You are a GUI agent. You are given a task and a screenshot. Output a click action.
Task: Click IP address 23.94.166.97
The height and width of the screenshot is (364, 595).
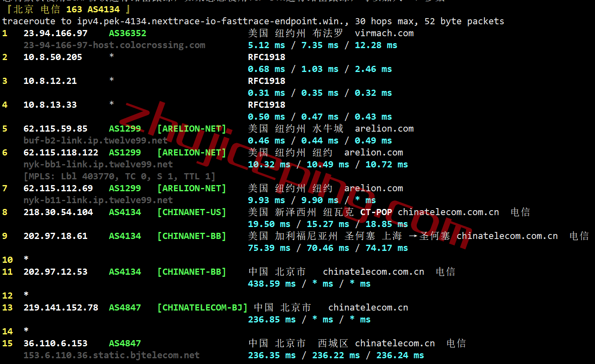pyautogui.click(x=56, y=33)
